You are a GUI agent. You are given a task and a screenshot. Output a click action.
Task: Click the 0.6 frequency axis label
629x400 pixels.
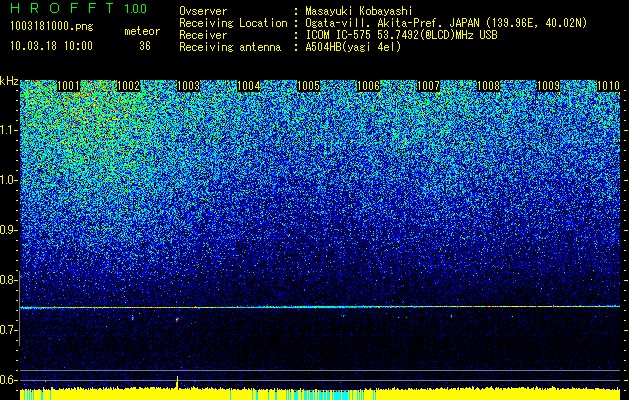pyautogui.click(x=8, y=380)
